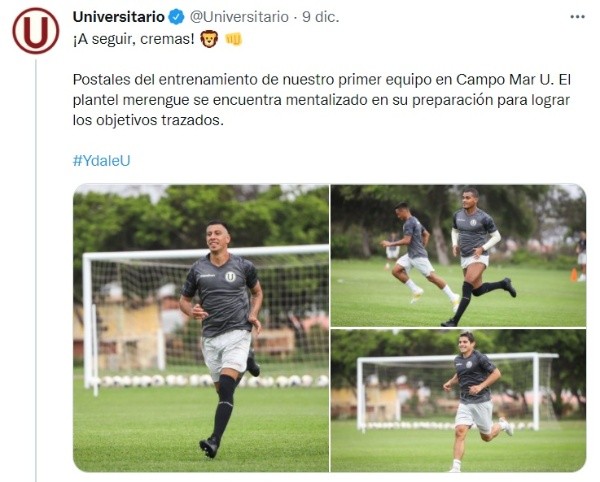The image size is (600, 482).
Task: Open the bottom-right photo of smiling player
Action: point(458,401)
